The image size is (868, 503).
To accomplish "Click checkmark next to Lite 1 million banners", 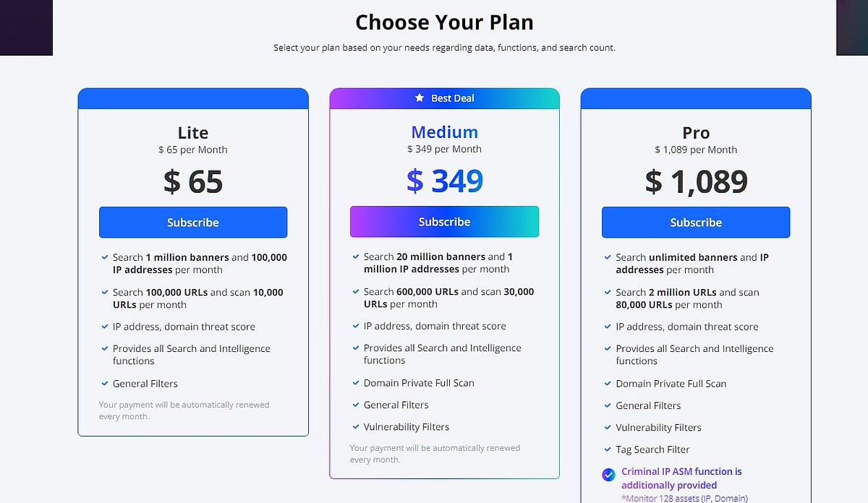I will coord(105,257).
